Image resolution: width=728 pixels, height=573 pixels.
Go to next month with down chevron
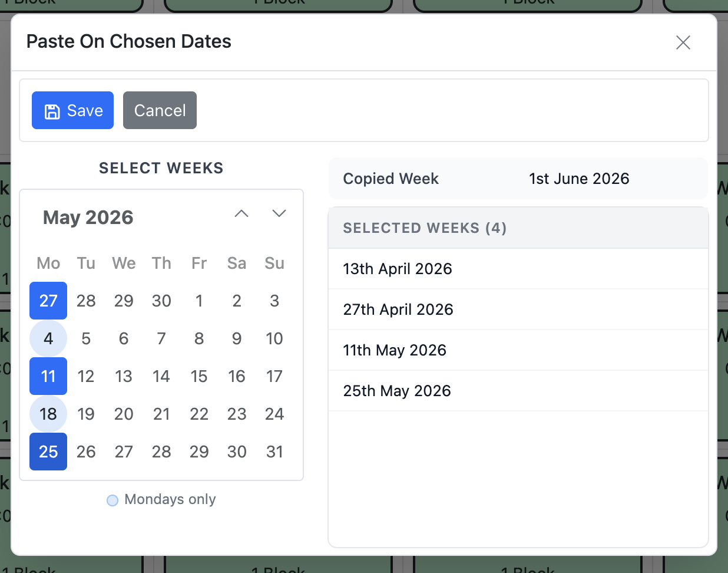pos(279,213)
